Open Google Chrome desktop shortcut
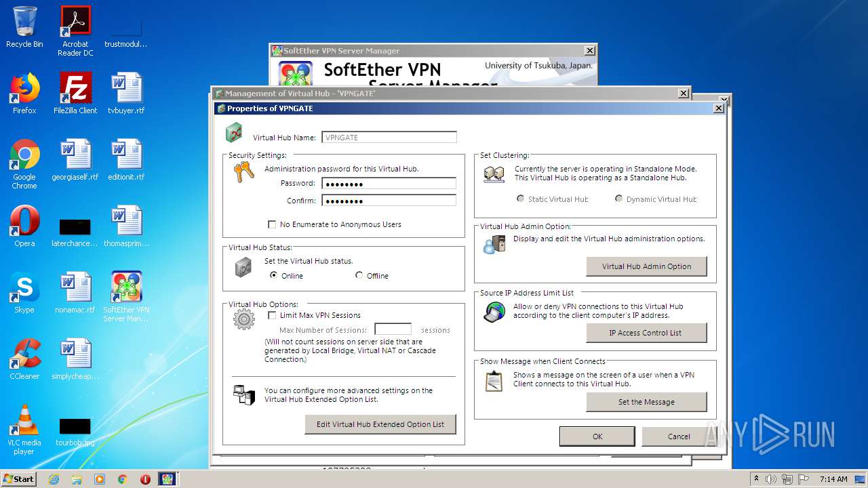868x488 pixels. tap(24, 164)
